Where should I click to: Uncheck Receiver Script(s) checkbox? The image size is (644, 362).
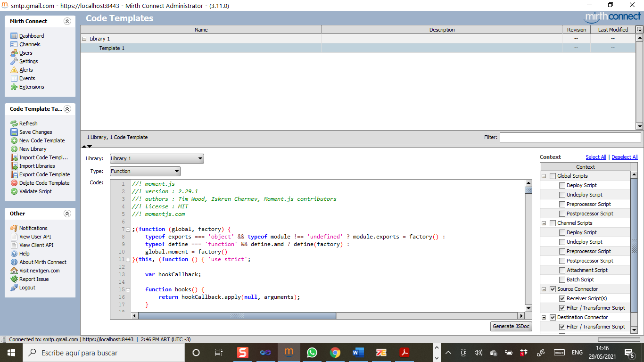pos(562,298)
